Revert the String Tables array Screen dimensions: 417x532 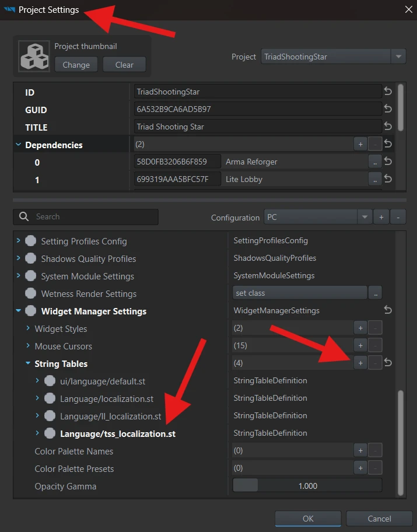pos(388,363)
